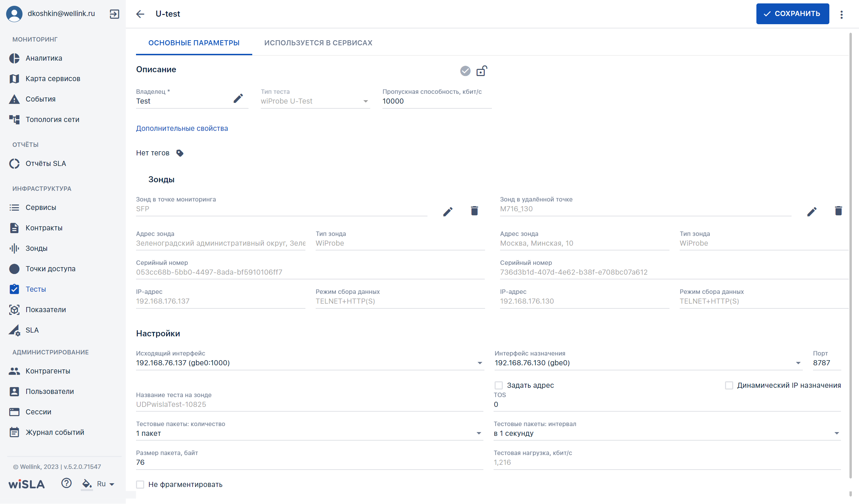The image size is (859, 504).
Task: Click the Зонды waveform icon
Action: [14, 248]
